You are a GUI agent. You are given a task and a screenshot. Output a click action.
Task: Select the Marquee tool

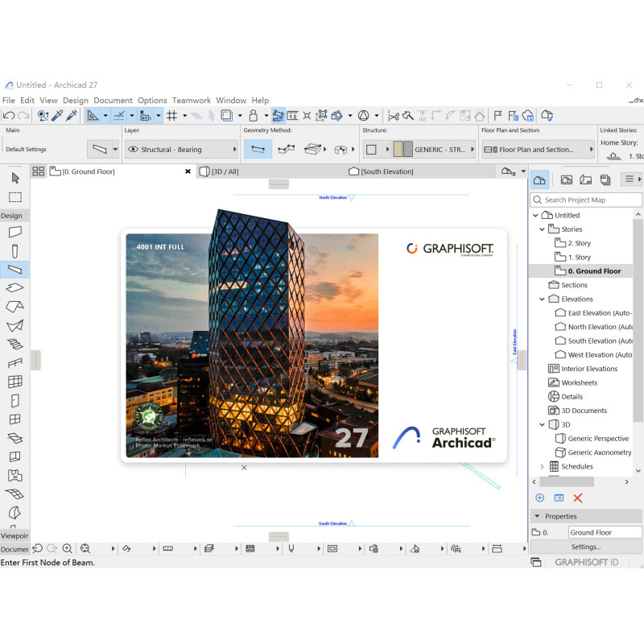pos(14,197)
